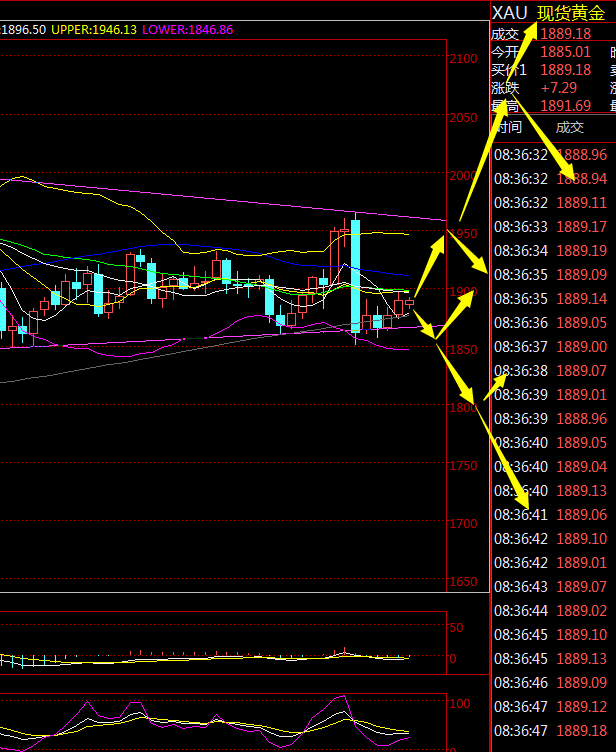Click the magenta LOWER:1846.86 indicator label
This screenshot has height=752, width=616.
[188, 30]
